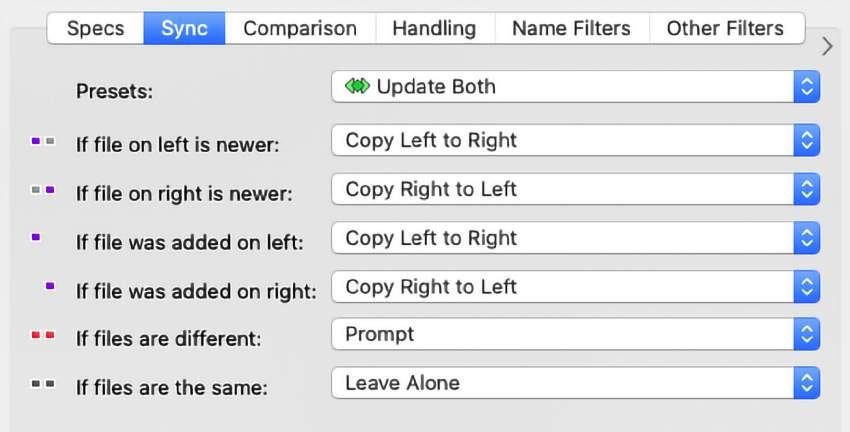Open the Comparison tab
Viewport: 850px width, 432px height.
[300, 28]
